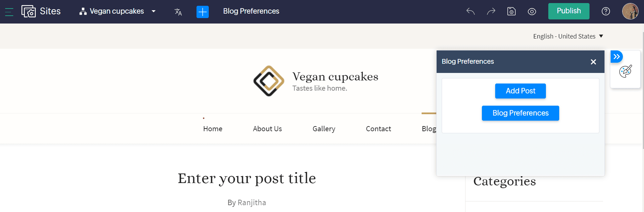Select the About Us menu item
Viewport: 644px width, 212px height.
coord(267,129)
